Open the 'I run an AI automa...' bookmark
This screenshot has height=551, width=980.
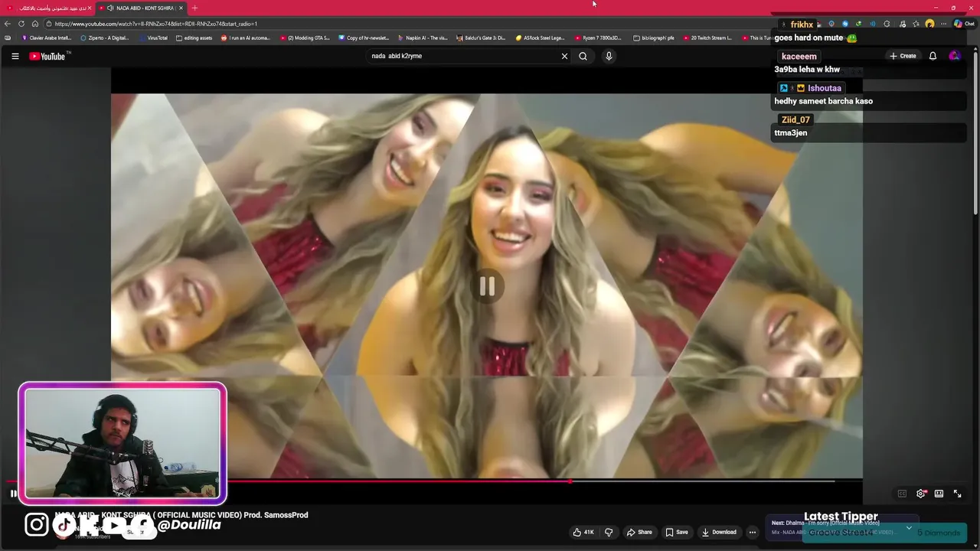[246, 37]
